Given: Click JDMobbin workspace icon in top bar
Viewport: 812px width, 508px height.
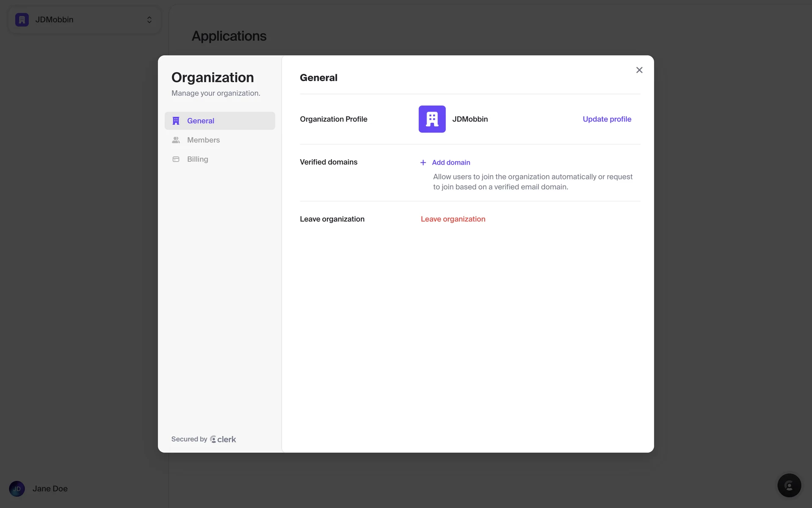Looking at the screenshot, I should (x=22, y=20).
